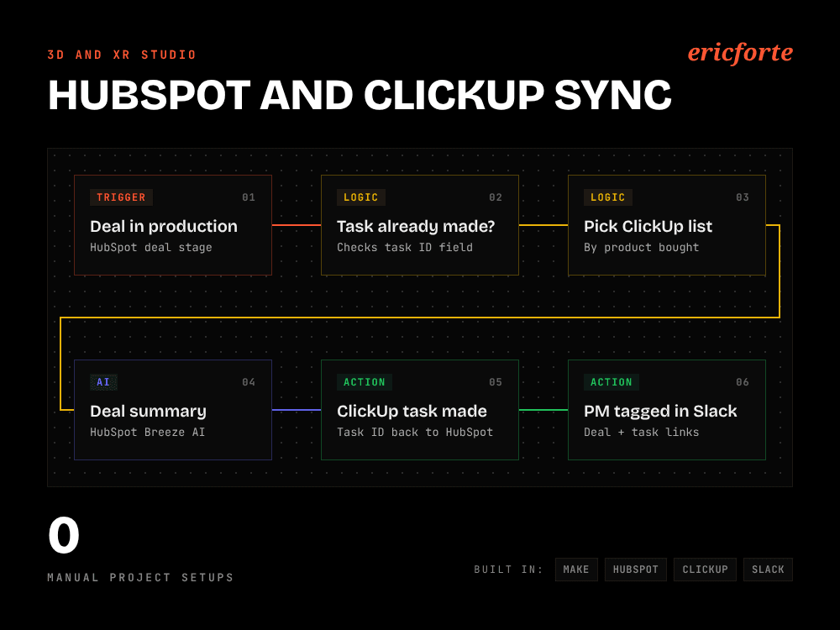Select the CLICKUP tool chip
Screen dimensions: 840x630
[x=705, y=570]
